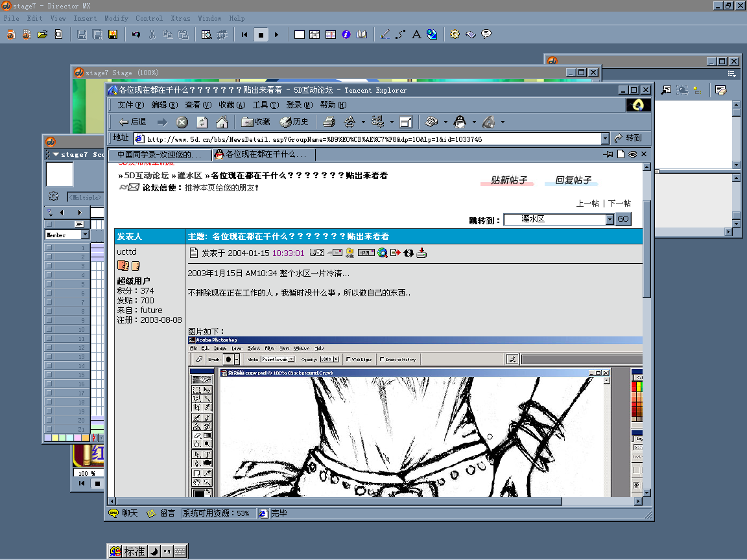Open the Paint window brush icon
Screen dimensions: 747x560
coord(385,34)
